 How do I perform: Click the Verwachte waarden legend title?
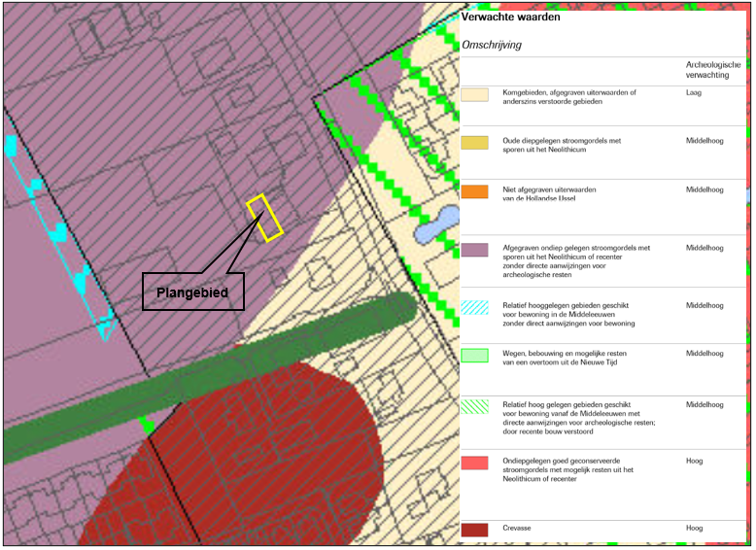click(x=510, y=17)
